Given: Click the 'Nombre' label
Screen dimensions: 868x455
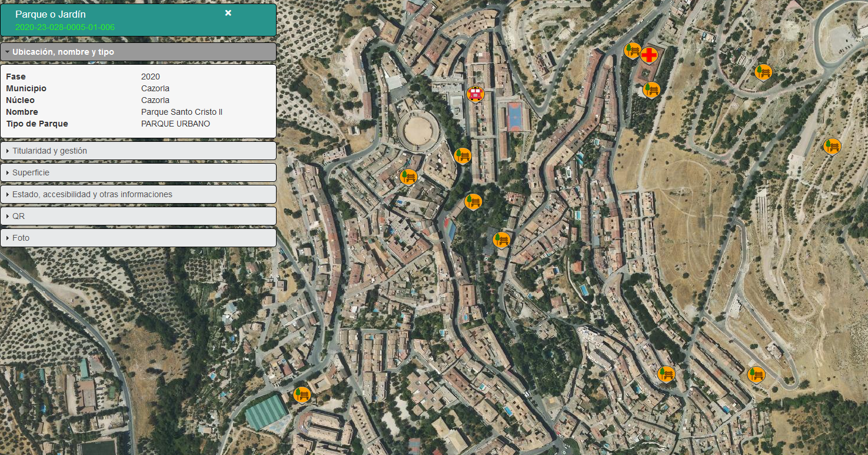Looking at the screenshot, I should [22, 112].
